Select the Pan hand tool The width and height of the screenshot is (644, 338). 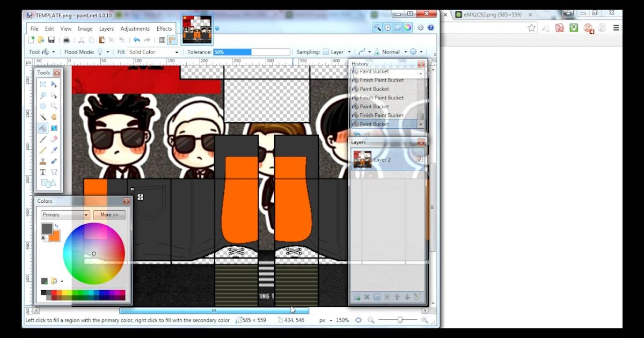(54, 117)
